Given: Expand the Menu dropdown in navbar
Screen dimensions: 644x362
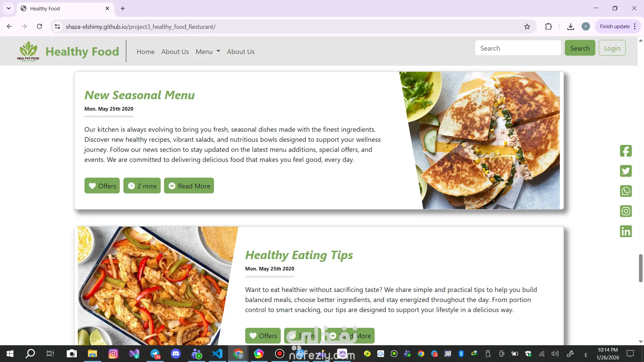Looking at the screenshot, I should pyautogui.click(x=208, y=52).
